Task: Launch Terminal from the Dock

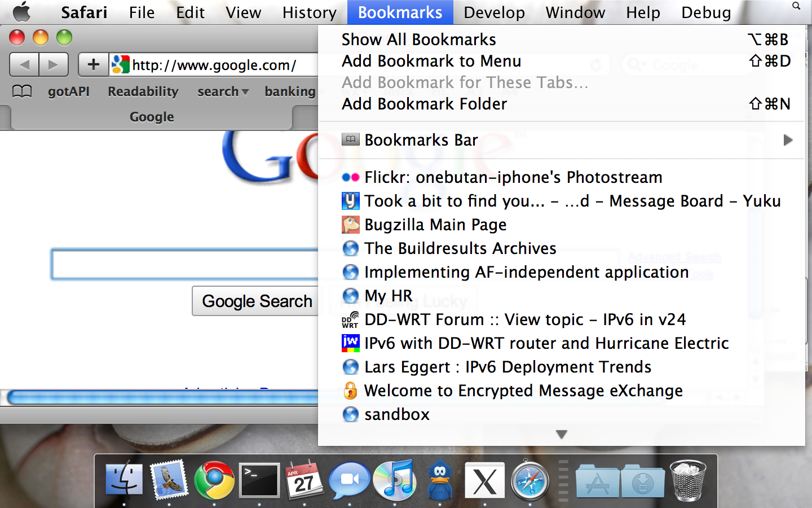Action: 259,480
